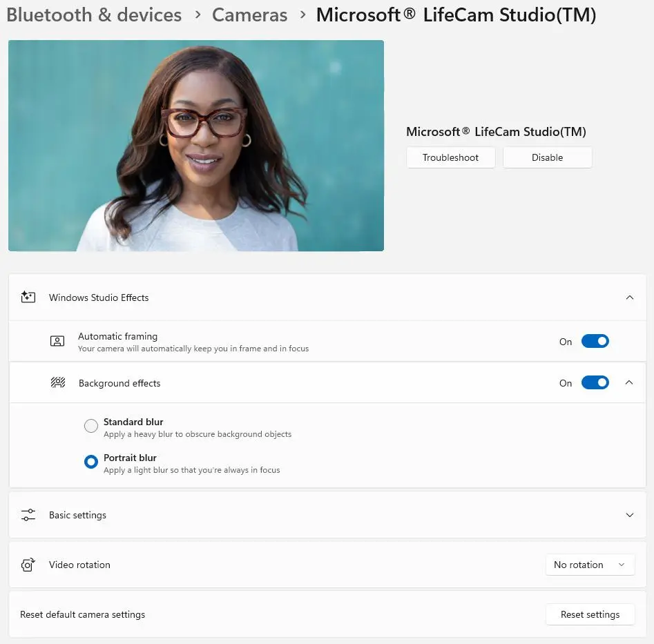Click the Background effects blur icon

57,382
